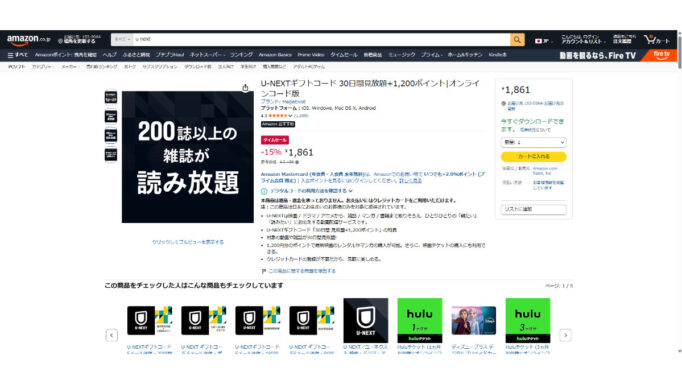682x384 pixels.
Task: Click the add to list button
Action: pyautogui.click(x=533, y=209)
